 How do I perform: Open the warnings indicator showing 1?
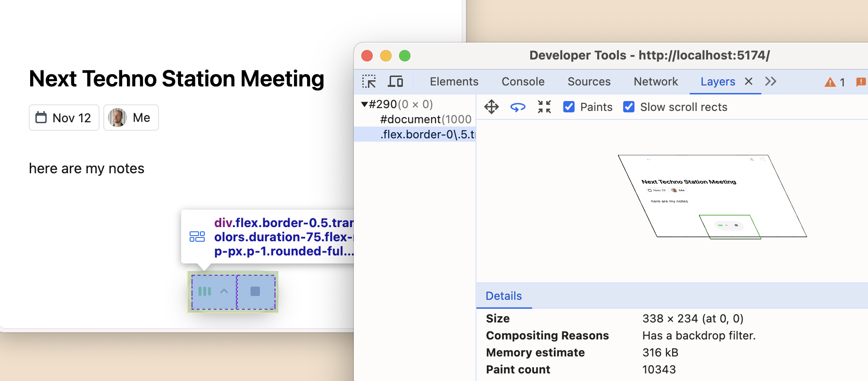835,82
